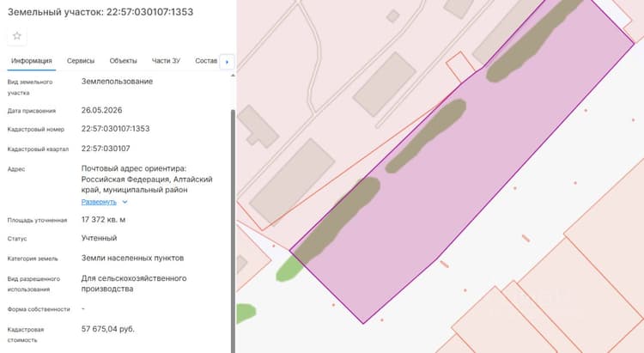Click the cadastral quarter 22:57:030107 value

click(x=106, y=149)
